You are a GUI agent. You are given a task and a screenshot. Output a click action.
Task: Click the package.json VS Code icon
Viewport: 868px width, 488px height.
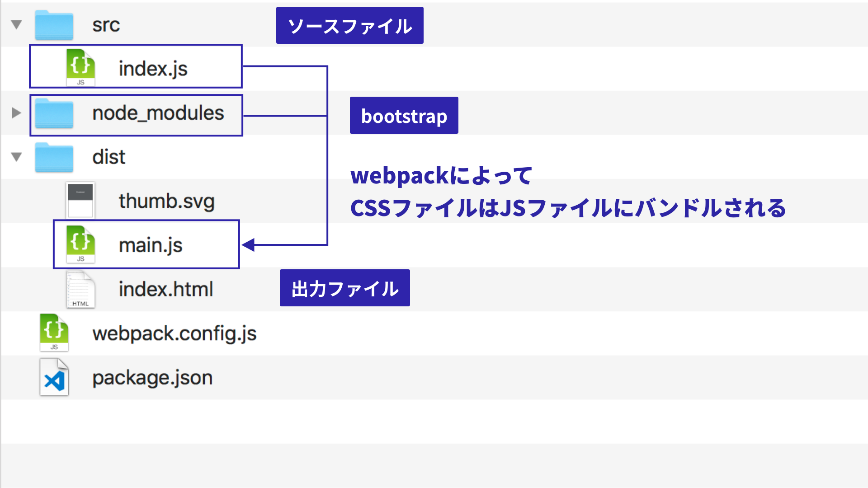[54, 377]
